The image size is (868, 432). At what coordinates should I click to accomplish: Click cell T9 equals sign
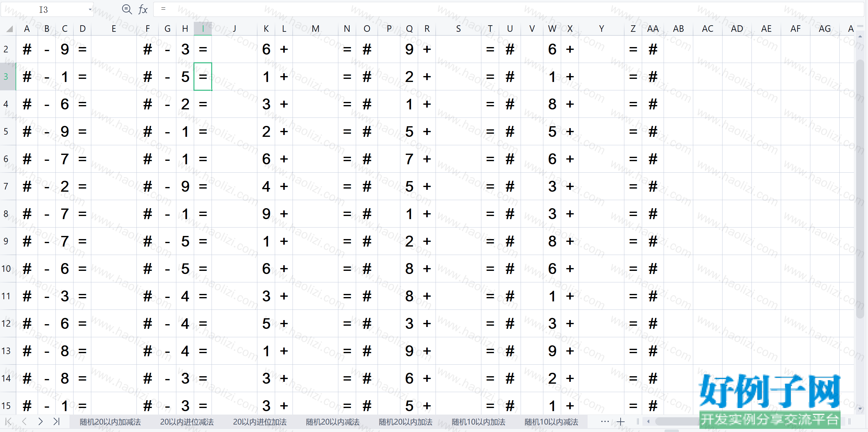tap(490, 241)
